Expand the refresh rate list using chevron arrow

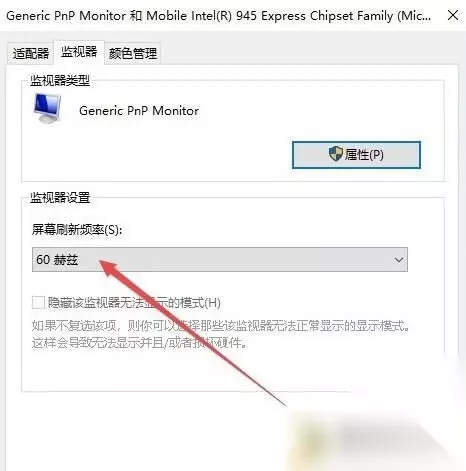click(399, 260)
